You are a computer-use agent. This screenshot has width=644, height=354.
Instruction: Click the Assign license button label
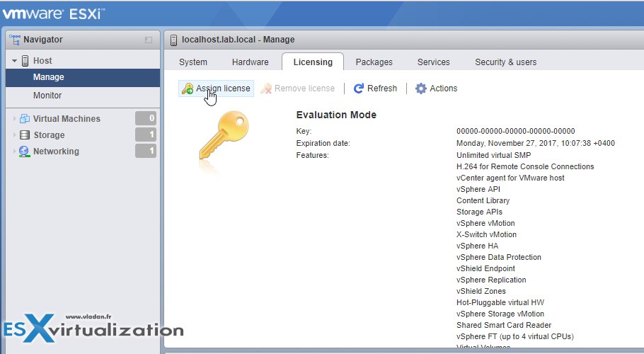click(223, 88)
